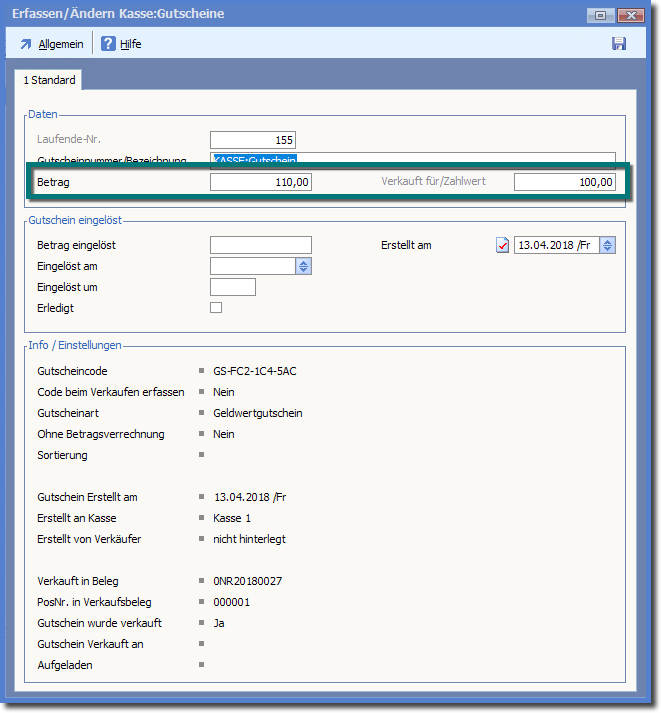Image resolution: width=661 pixels, height=713 pixels.
Task: Select the Verkauft für/Zahlwert input field
Action: click(x=565, y=182)
